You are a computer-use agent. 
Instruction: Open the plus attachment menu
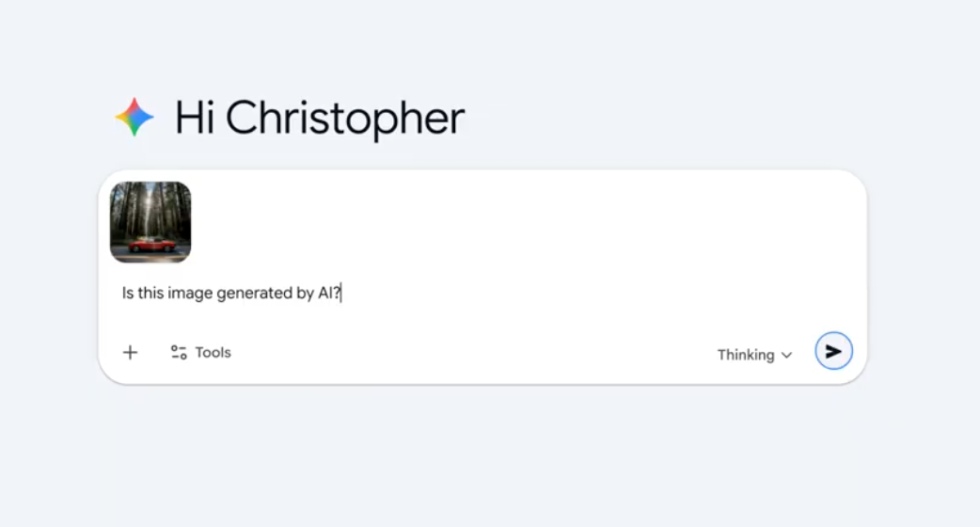(131, 353)
